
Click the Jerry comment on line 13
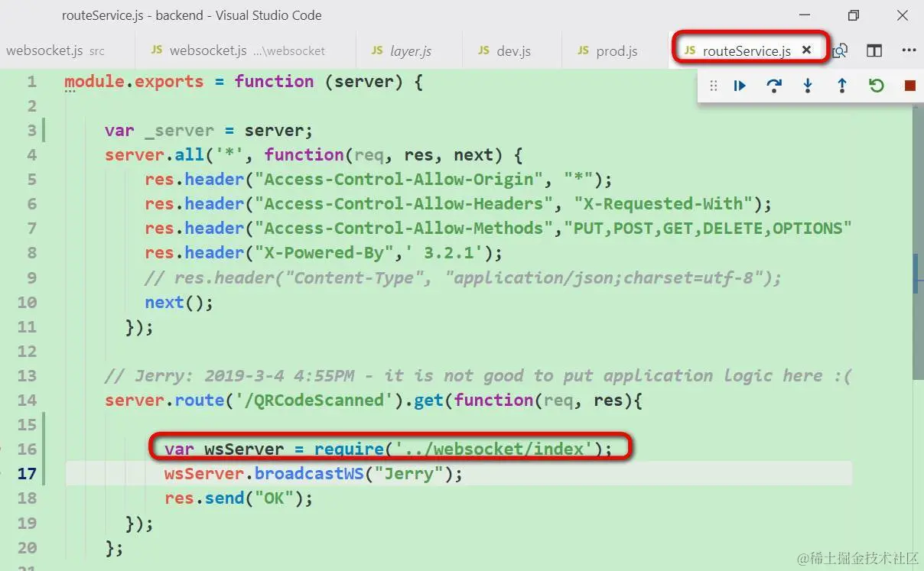pos(478,376)
